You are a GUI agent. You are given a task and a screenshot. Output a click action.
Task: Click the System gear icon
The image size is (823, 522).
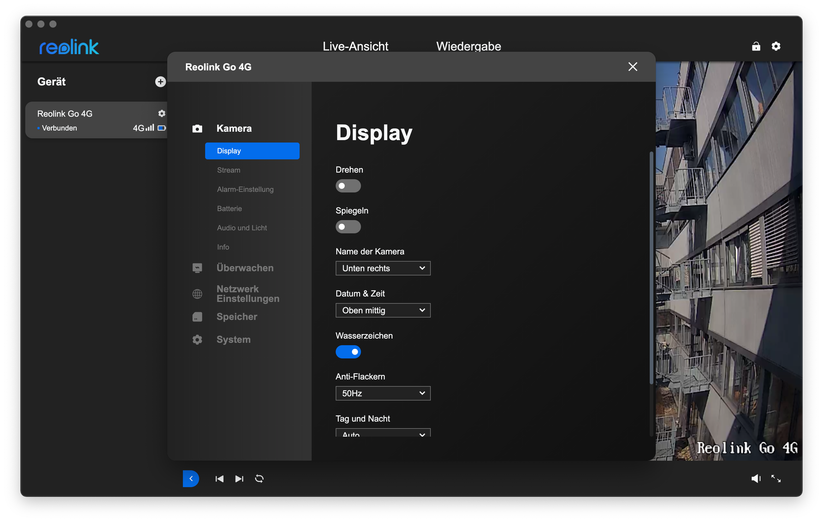(197, 340)
